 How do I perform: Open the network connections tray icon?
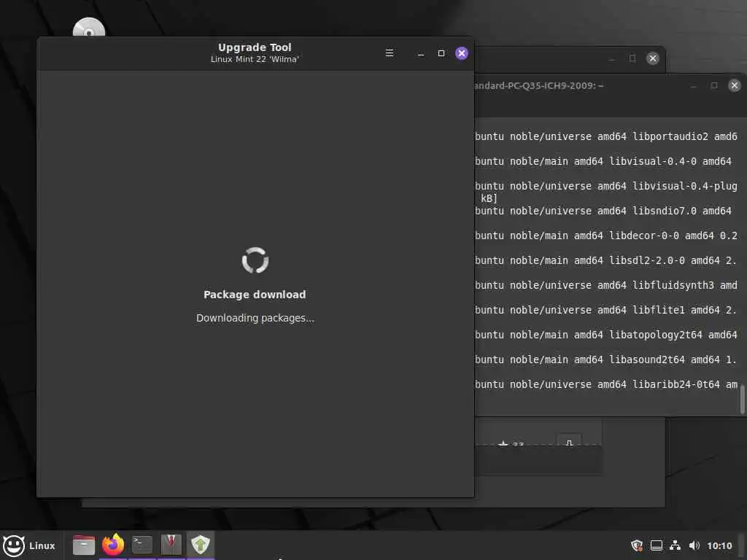pos(675,545)
